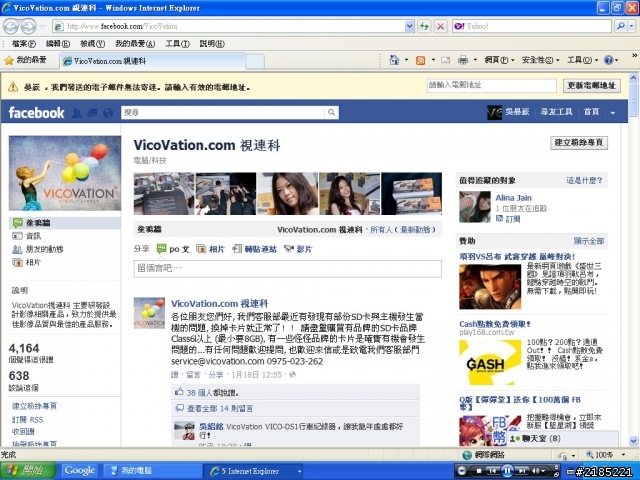Screen dimensions: 640x480
Task: Open Facebook notifications globe icon
Action: [108, 113]
